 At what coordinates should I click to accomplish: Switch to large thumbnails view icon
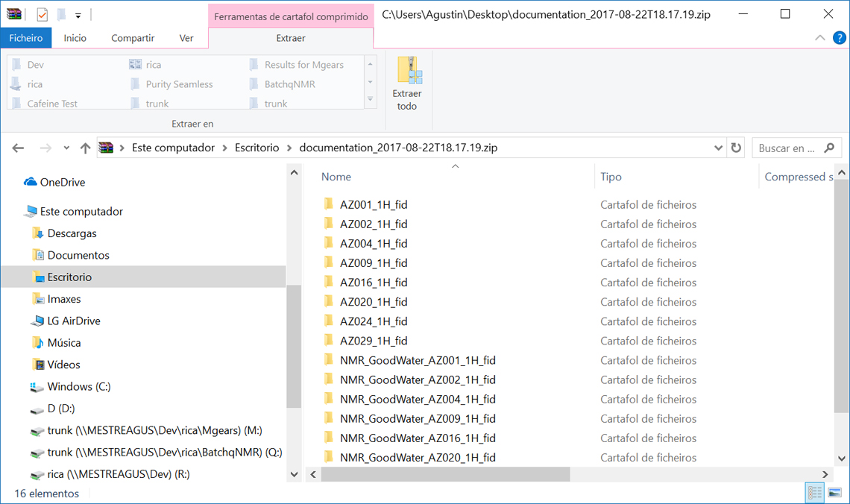834,493
